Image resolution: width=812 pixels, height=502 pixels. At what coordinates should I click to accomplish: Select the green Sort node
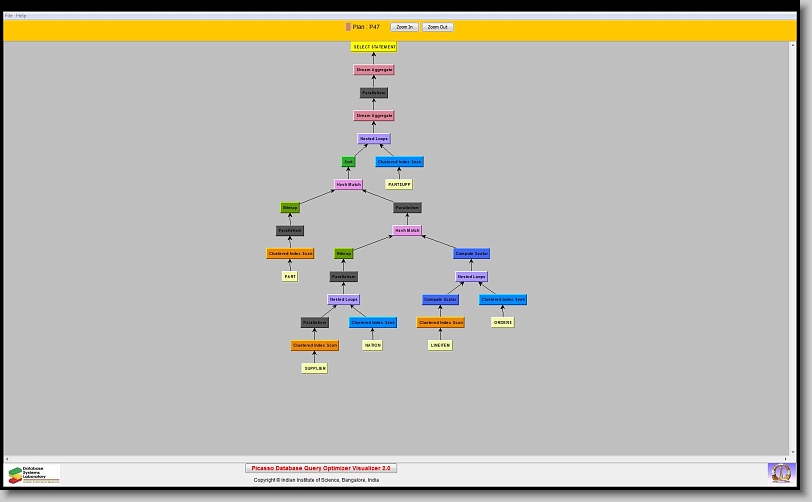349,162
